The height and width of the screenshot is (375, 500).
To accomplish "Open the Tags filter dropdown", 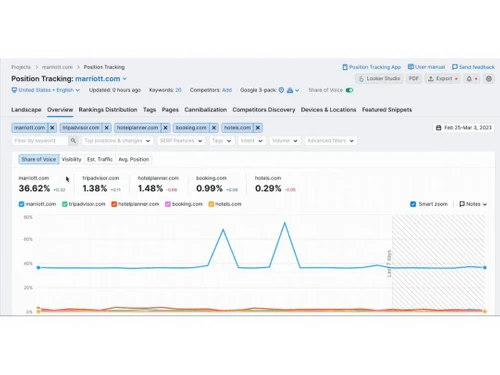I will tap(221, 141).
